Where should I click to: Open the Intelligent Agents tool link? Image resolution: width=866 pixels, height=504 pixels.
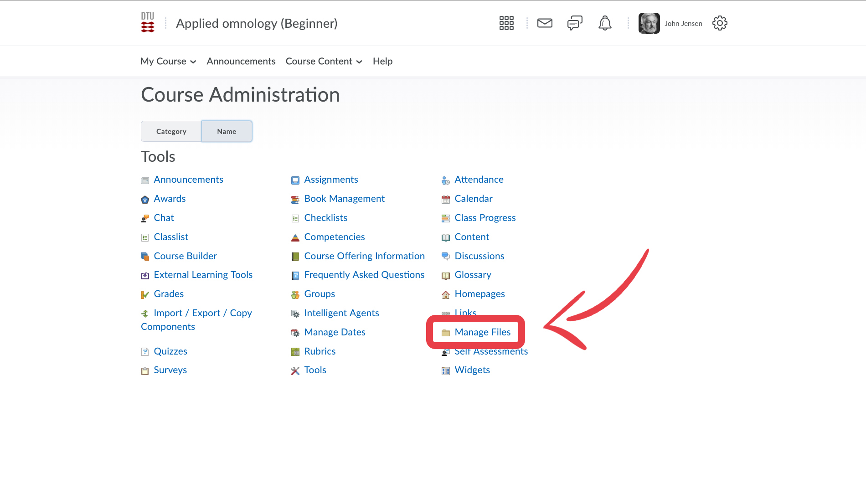341,313
